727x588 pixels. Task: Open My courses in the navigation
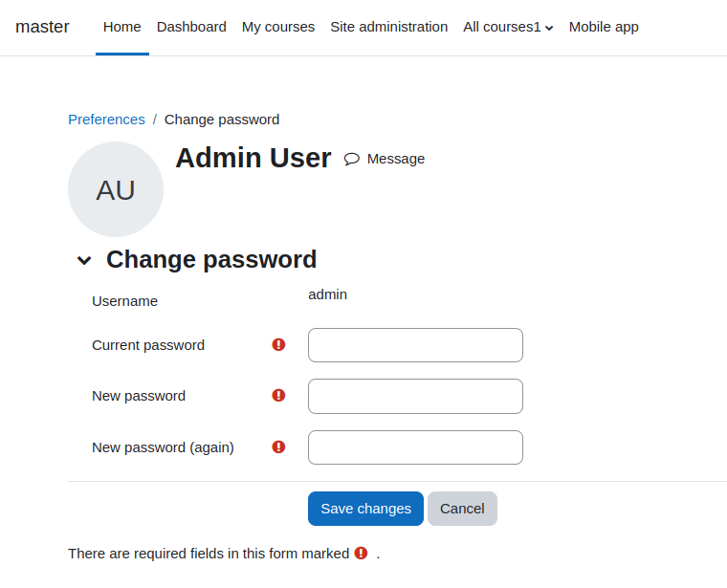coord(278,27)
